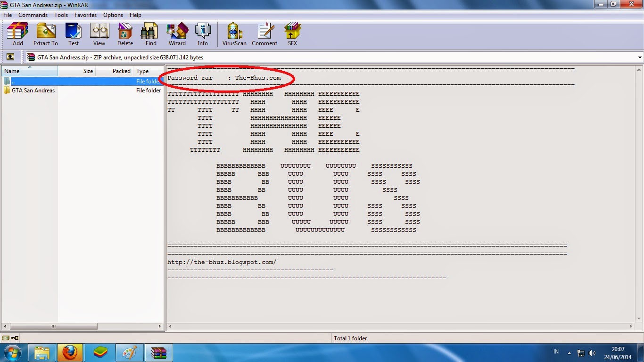Click the comment pane scroll left arrow
The width and height of the screenshot is (644, 362).
point(170,326)
